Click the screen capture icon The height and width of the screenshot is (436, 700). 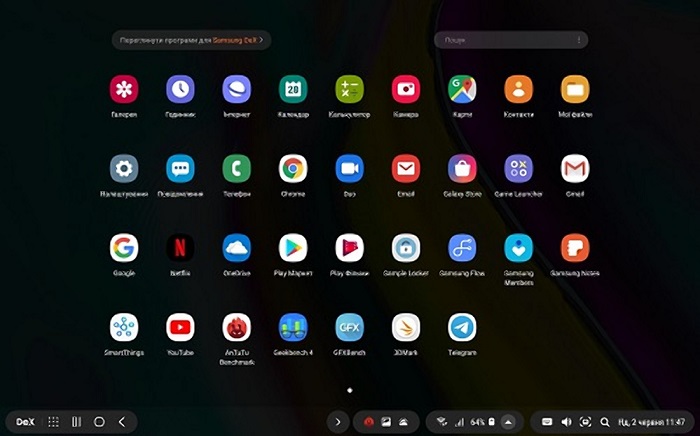click(x=585, y=422)
